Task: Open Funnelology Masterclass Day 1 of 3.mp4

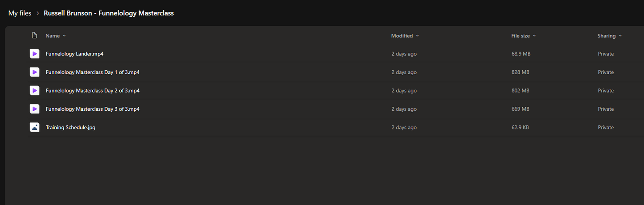Action: pyautogui.click(x=93, y=72)
